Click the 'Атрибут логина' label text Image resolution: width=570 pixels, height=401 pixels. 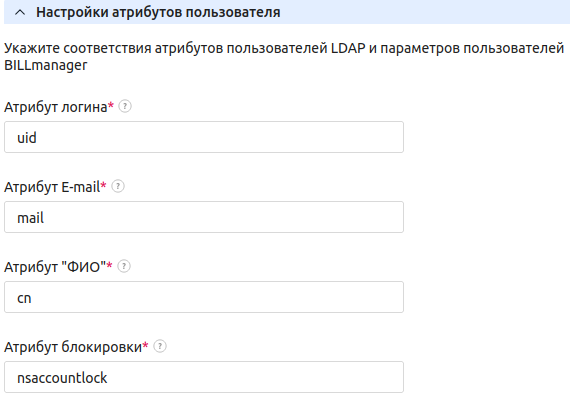(56, 107)
